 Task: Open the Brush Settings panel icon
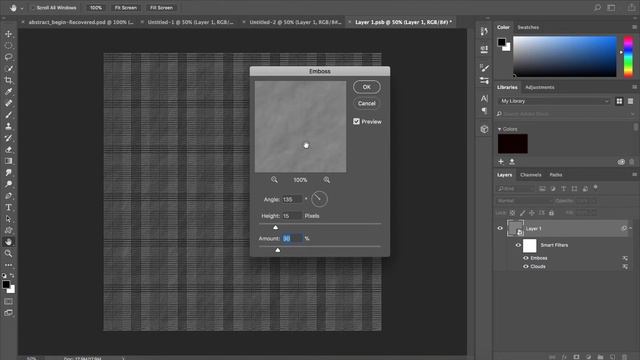click(484, 67)
